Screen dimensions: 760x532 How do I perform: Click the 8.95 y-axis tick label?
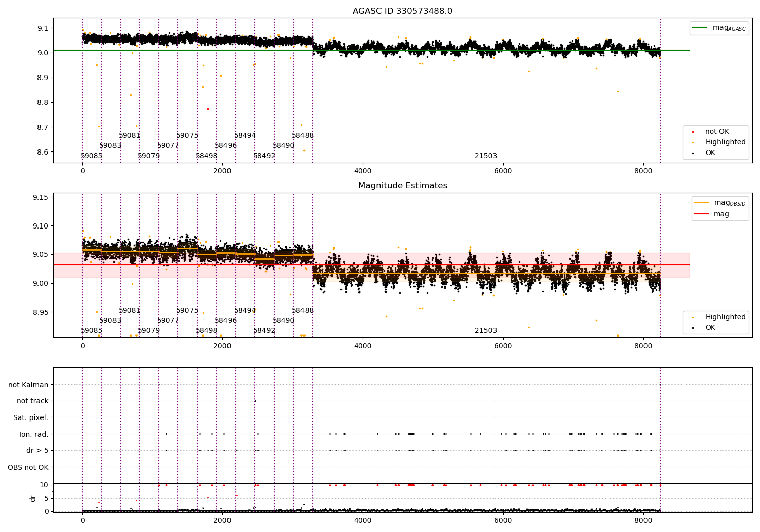[x=41, y=312]
